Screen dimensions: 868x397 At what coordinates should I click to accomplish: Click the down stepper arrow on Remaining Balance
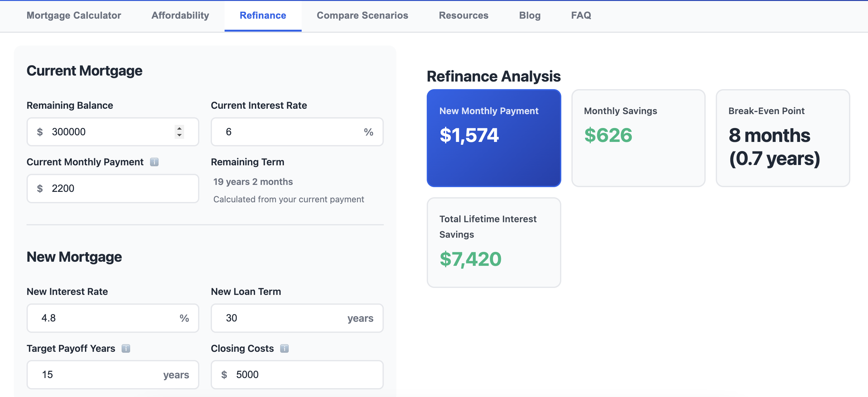coord(179,135)
